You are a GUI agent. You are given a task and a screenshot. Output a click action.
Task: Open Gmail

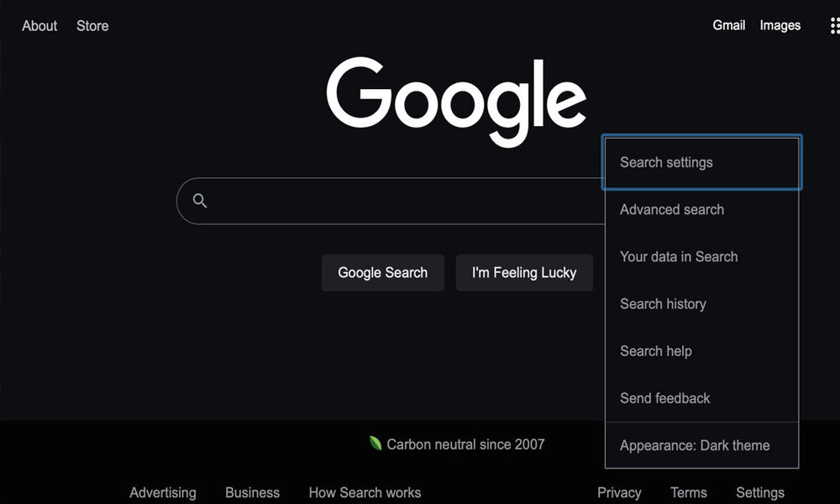[728, 25]
